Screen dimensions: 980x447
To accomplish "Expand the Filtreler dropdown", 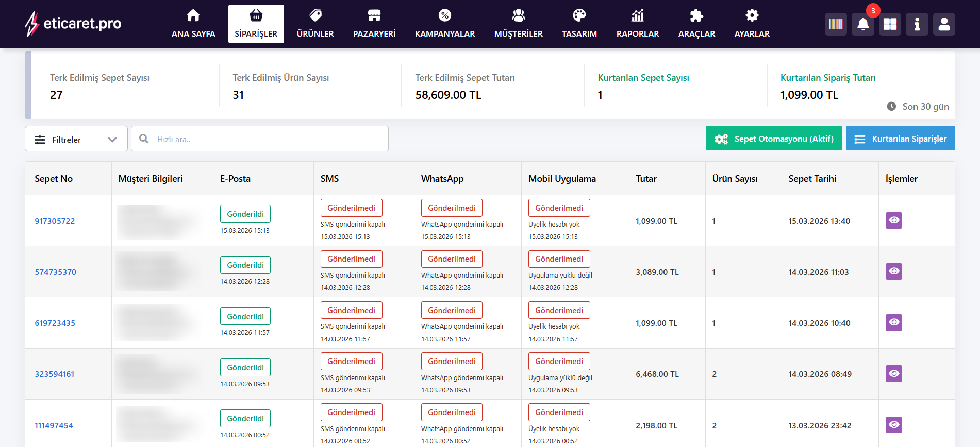I will click(x=76, y=139).
